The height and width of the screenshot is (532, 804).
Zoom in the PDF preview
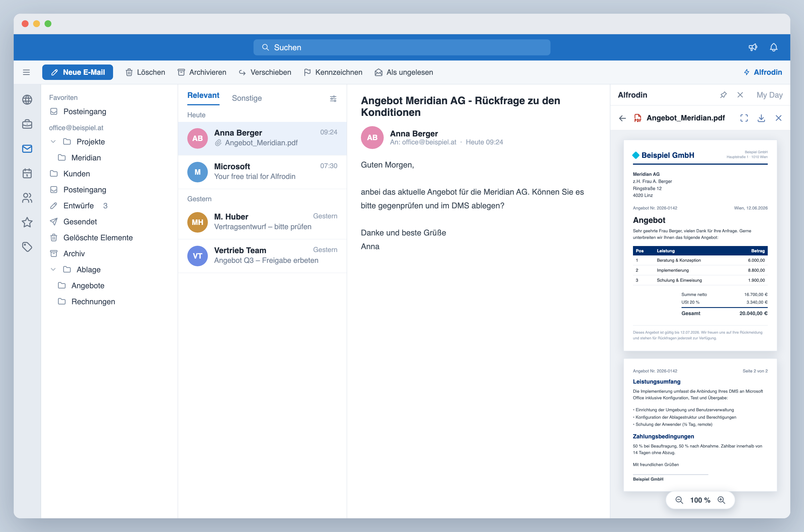coord(721,500)
